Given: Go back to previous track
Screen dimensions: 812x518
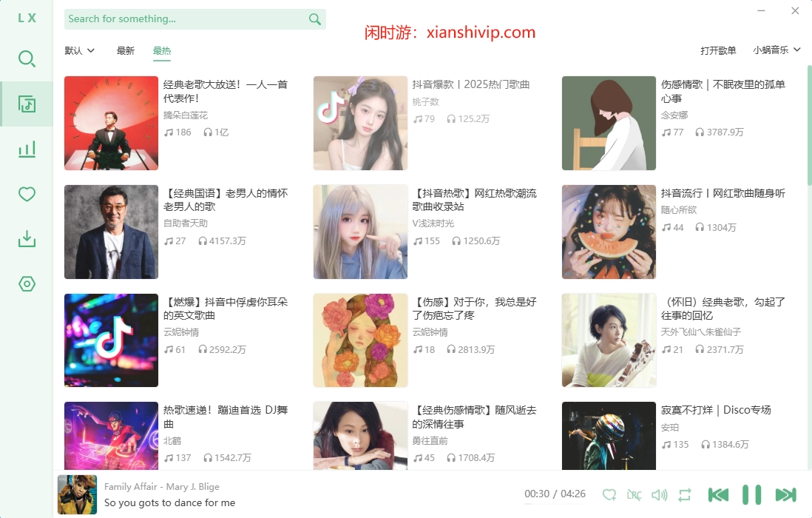Looking at the screenshot, I should pos(718,494).
